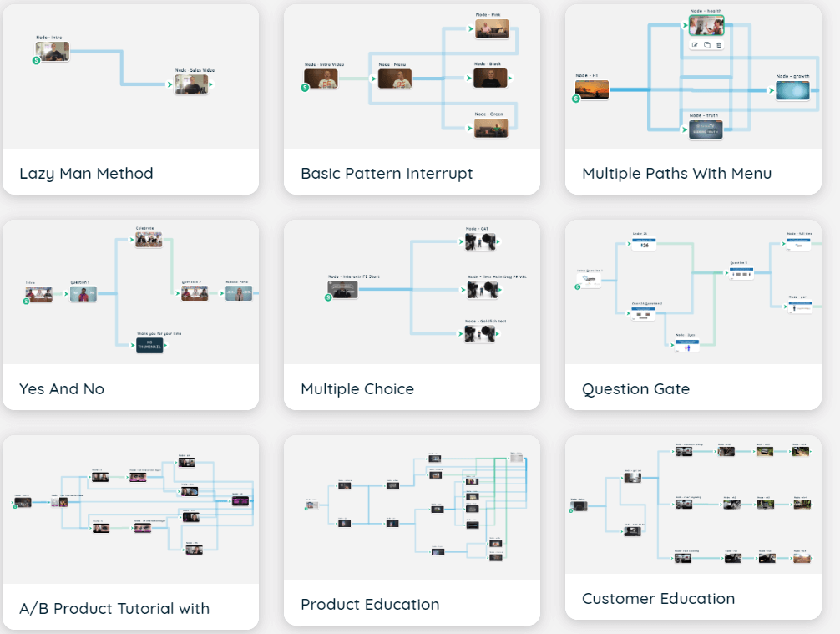This screenshot has width=840, height=634.
Task: Select the Customer Education template title
Action: tap(658, 598)
